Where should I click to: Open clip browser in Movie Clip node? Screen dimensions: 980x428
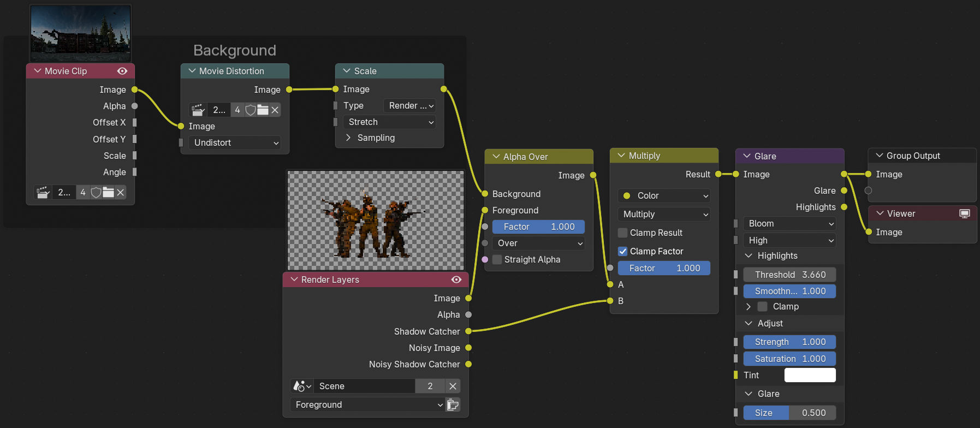click(x=43, y=192)
